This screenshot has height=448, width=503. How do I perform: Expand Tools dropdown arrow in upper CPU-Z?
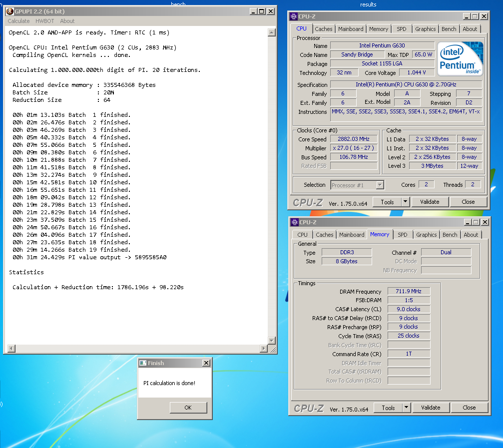(x=405, y=202)
